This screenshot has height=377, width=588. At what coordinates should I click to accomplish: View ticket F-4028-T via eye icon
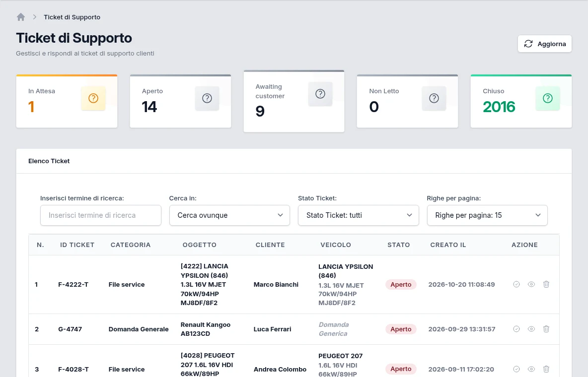531,369
